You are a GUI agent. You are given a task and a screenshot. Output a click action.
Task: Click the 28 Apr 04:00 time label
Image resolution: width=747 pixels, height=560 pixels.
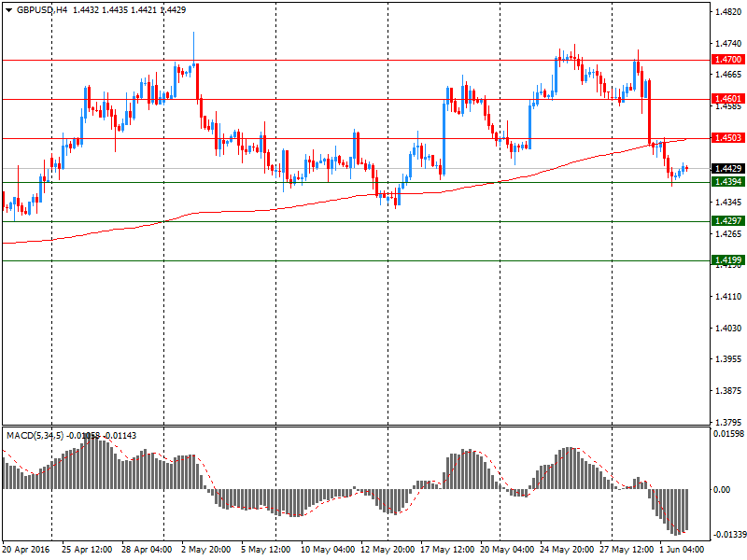coord(147,550)
